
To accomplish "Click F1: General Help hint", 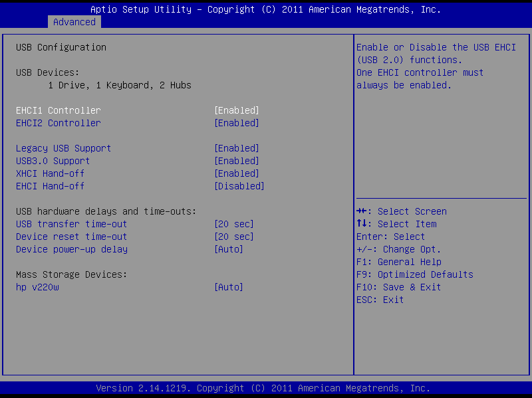I will pyautogui.click(x=398, y=262).
